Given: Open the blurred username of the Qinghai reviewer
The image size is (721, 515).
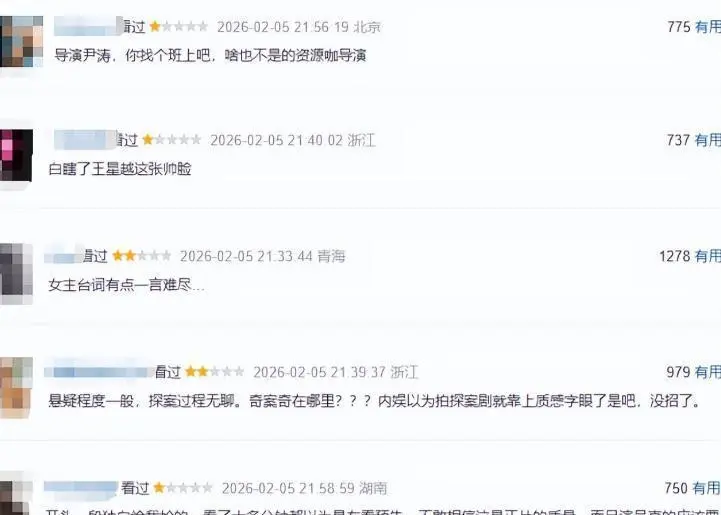Looking at the screenshot, I should pos(63,255).
